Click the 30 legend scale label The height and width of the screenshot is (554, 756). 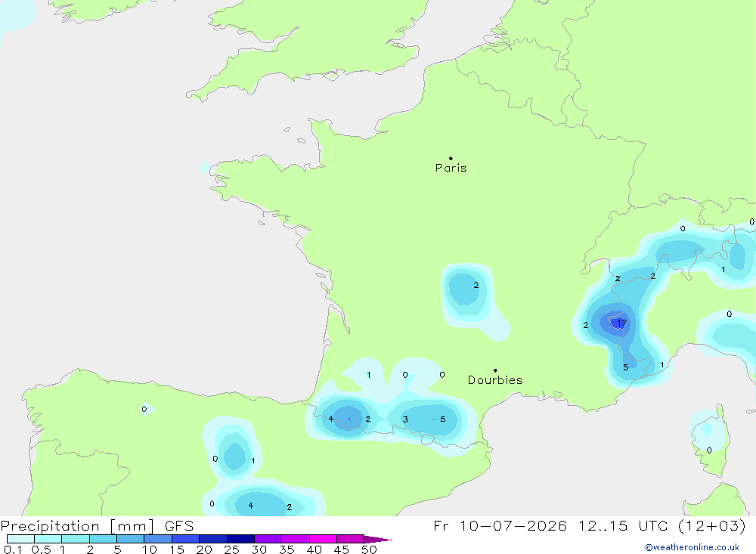click(259, 549)
